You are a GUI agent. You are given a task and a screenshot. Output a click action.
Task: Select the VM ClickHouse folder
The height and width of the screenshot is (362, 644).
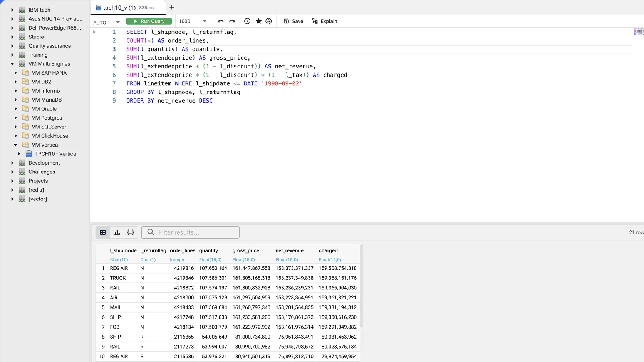click(50, 136)
